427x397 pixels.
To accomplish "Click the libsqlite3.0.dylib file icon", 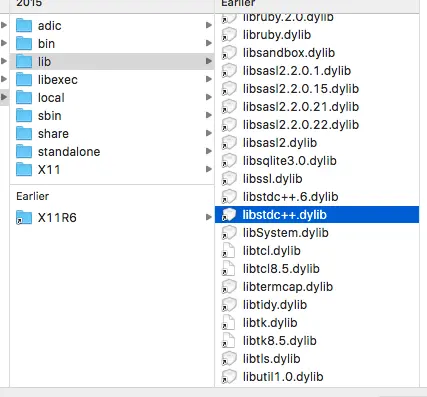I will coord(229,161).
